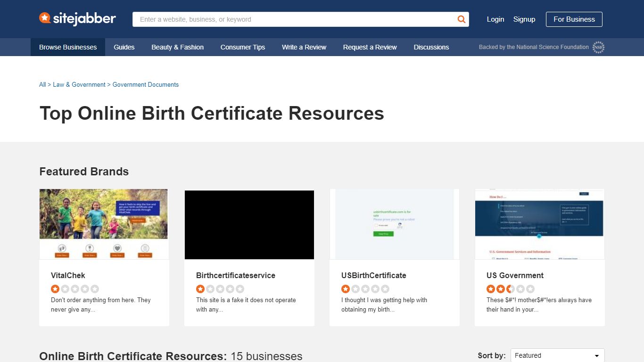Open Write a Review menu item
Screen dimensions: 644x362
click(304, 47)
